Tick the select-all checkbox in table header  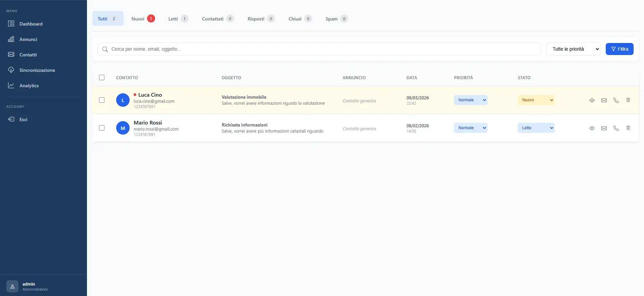[102, 78]
